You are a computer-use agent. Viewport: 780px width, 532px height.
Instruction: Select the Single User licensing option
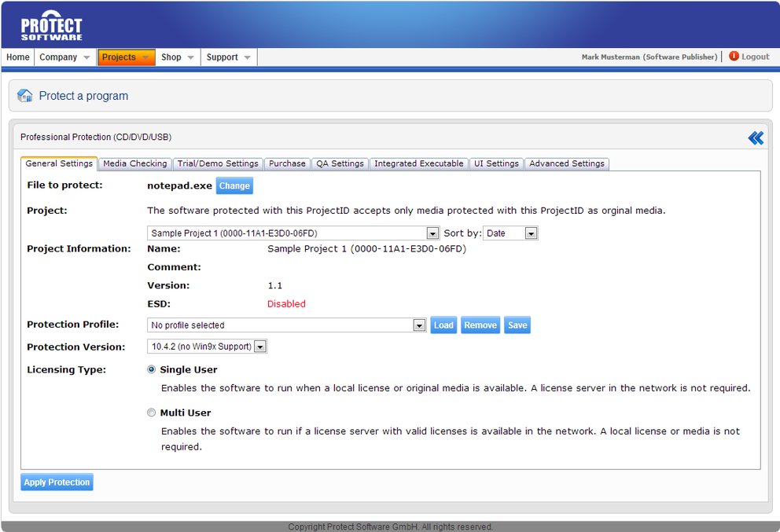click(151, 369)
